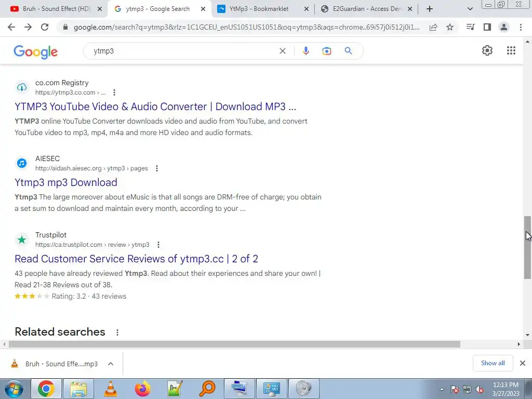
Task: Open Google quick settings gear
Action: pyautogui.click(x=487, y=50)
